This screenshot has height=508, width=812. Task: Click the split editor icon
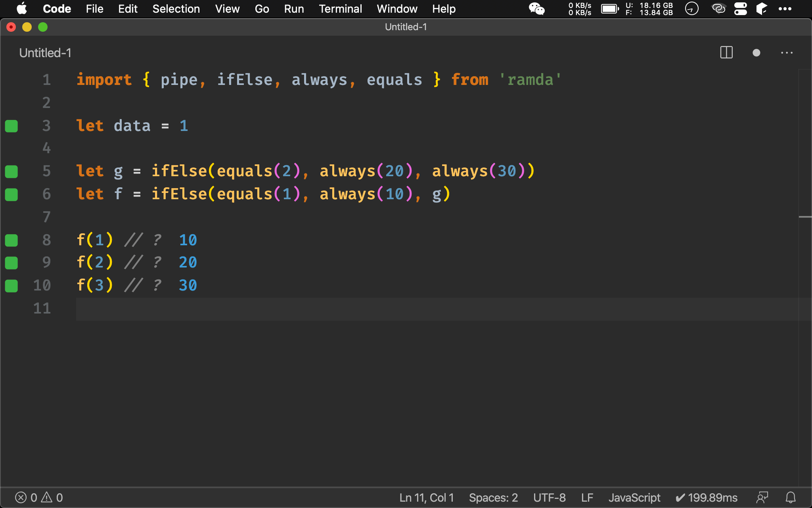(727, 53)
